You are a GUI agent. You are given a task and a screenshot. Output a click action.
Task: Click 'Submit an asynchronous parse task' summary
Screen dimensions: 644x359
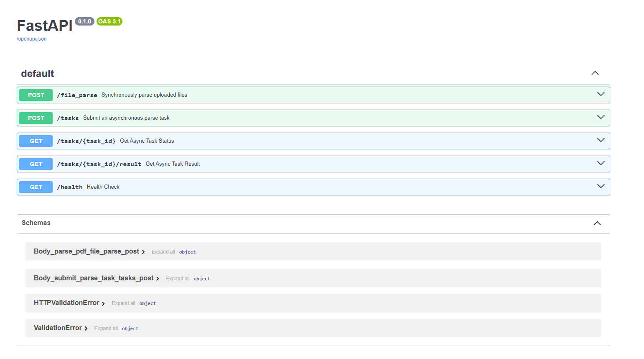point(126,118)
